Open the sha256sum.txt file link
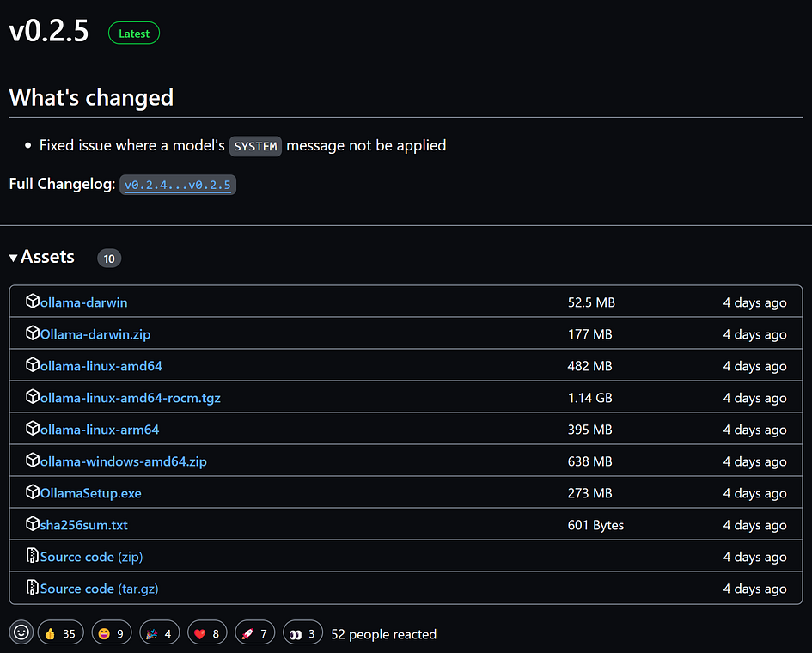The height and width of the screenshot is (653, 812). (84, 525)
